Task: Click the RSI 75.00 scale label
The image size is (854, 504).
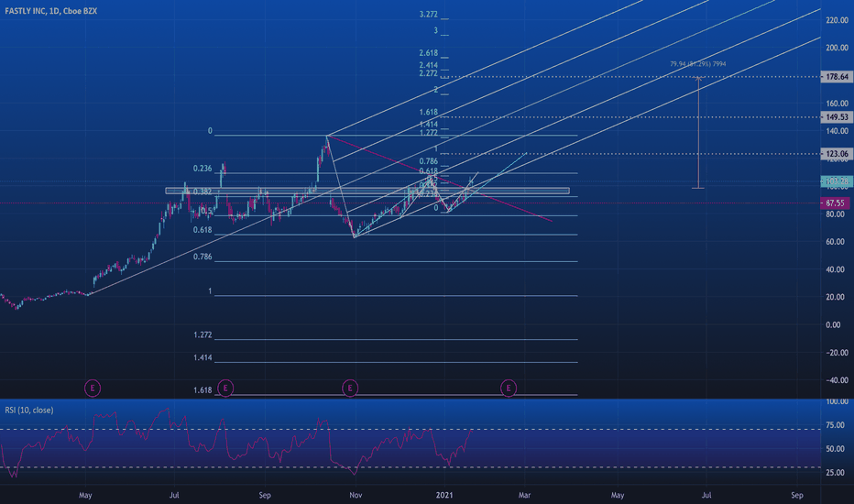Action: [836, 425]
